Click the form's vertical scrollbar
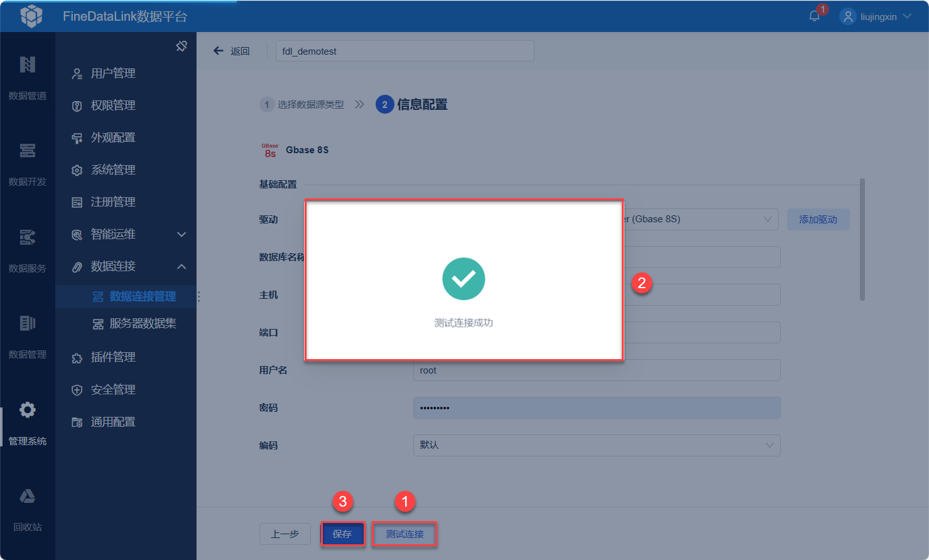 tap(862, 240)
